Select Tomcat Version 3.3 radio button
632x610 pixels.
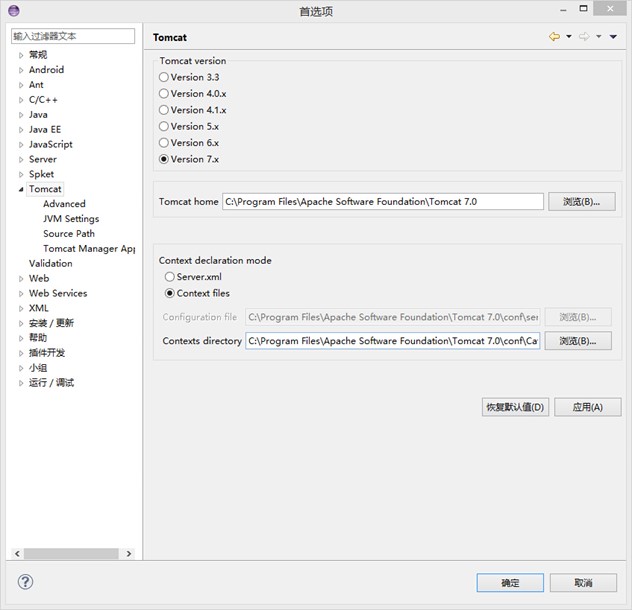(x=164, y=77)
